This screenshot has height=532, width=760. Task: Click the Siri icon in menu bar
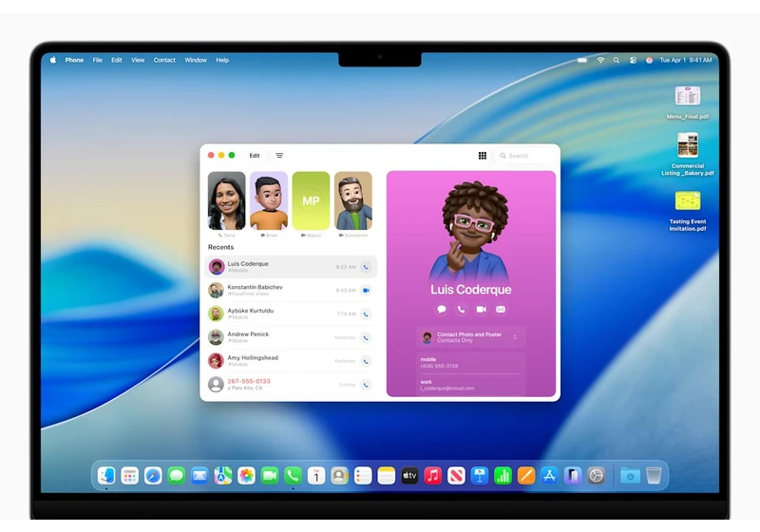tap(649, 60)
